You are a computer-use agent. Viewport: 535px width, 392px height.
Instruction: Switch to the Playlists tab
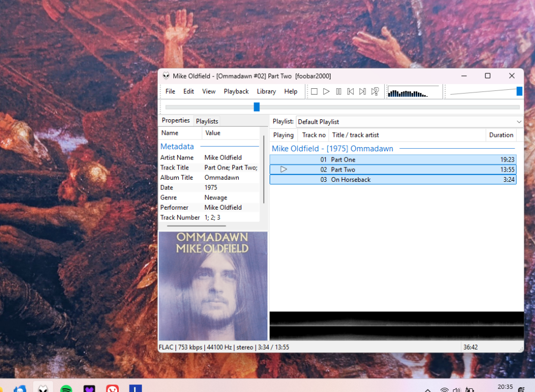point(207,121)
